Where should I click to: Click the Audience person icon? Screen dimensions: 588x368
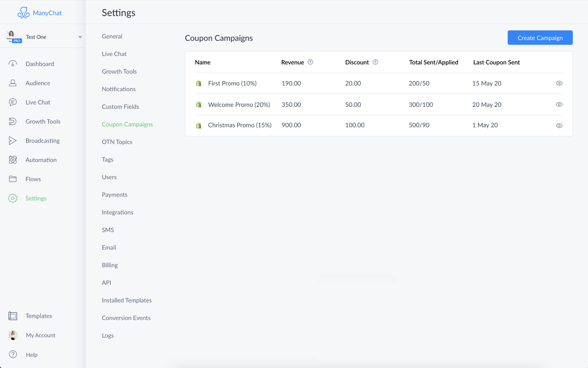click(13, 83)
